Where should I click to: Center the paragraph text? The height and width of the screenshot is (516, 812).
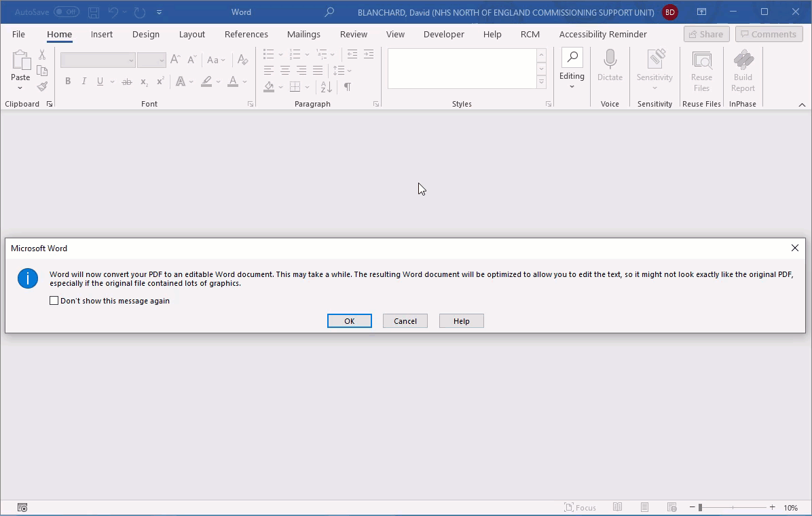pos(285,71)
